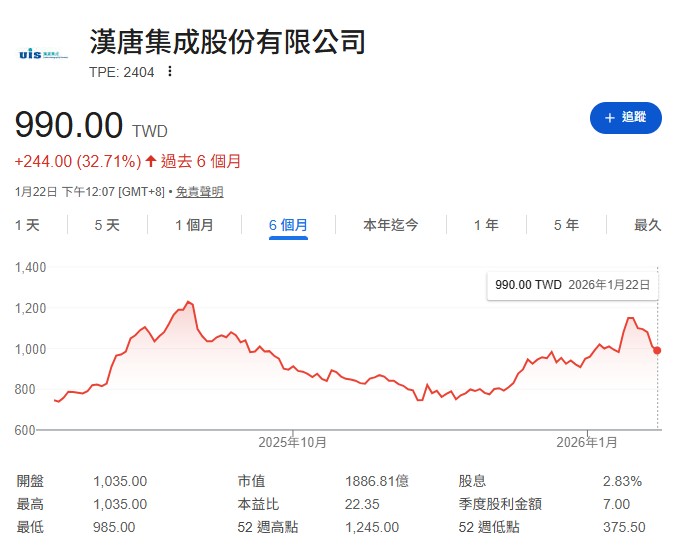Select the 1 個月 range tab
676x553 pixels.
coord(194,225)
